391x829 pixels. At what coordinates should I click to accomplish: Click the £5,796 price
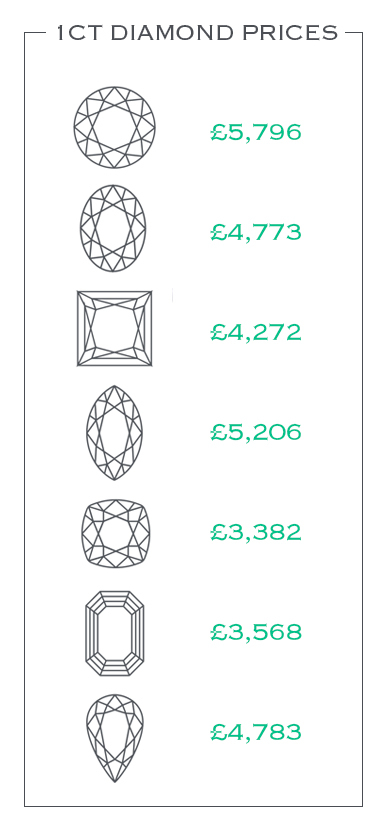coord(256,132)
